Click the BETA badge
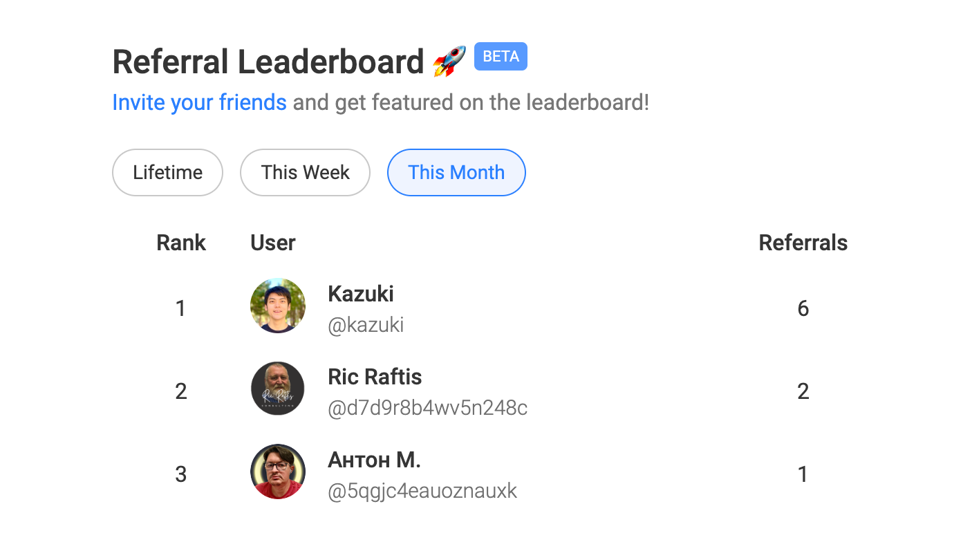The image size is (972, 560). coord(501,57)
